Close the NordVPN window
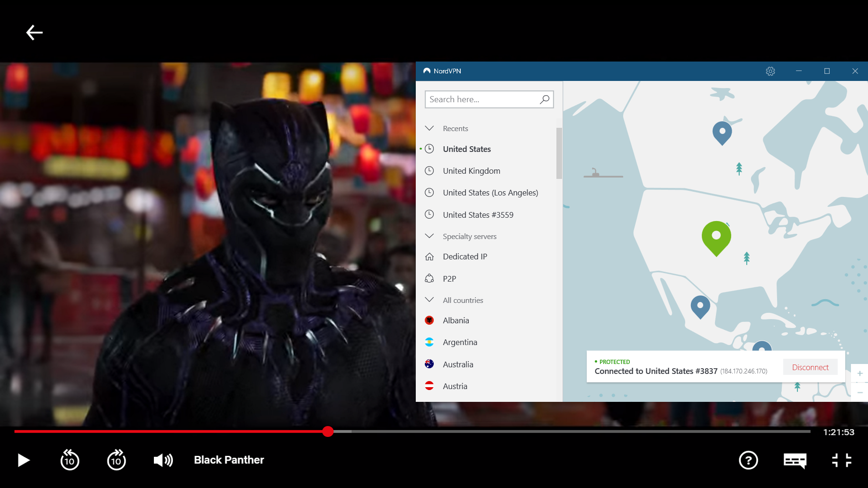 [855, 71]
